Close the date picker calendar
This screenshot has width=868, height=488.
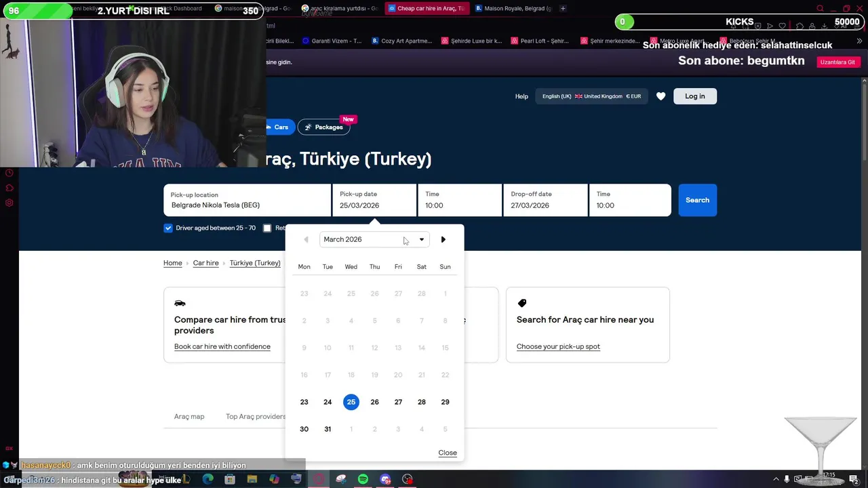[x=448, y=453]
